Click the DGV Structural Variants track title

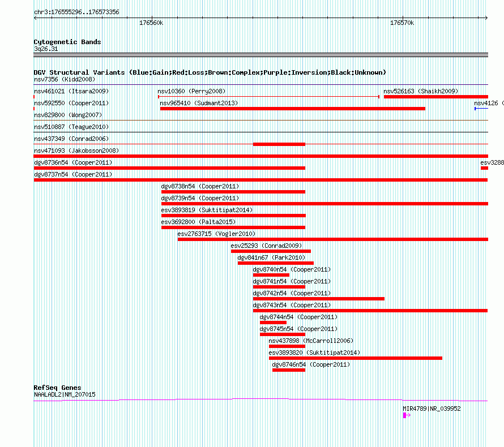(210, 72)
